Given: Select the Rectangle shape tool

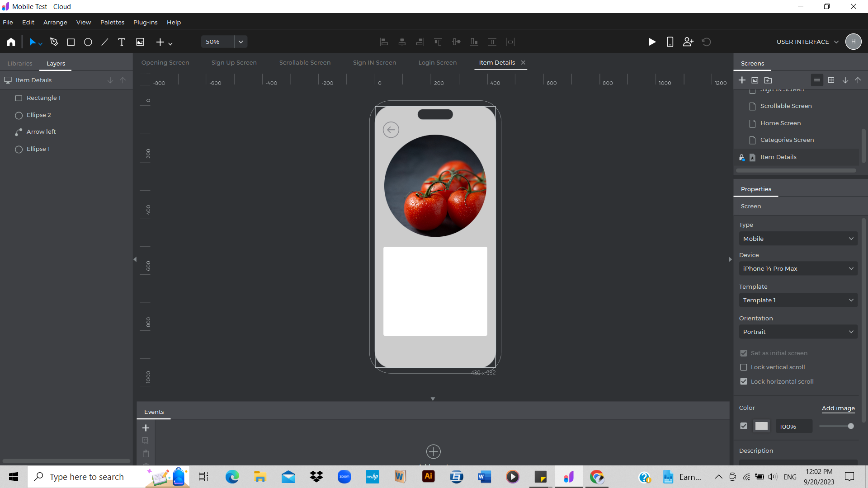Looking at the screenshot, I should [x=71, y=42].
